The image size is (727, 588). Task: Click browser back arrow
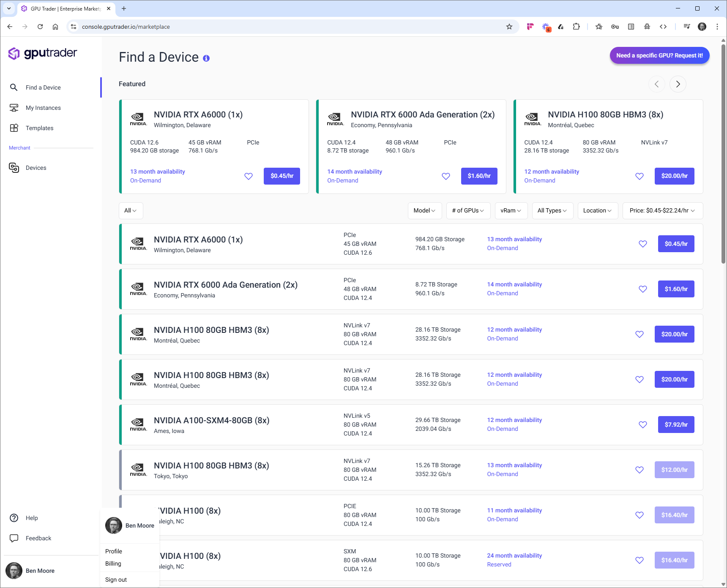click(10, 27)
